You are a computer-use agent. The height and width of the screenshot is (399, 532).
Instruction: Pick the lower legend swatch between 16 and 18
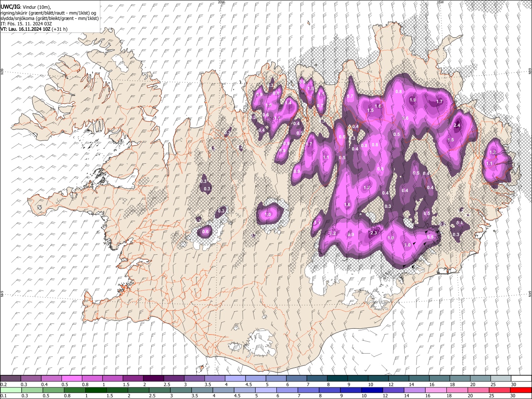436,390
